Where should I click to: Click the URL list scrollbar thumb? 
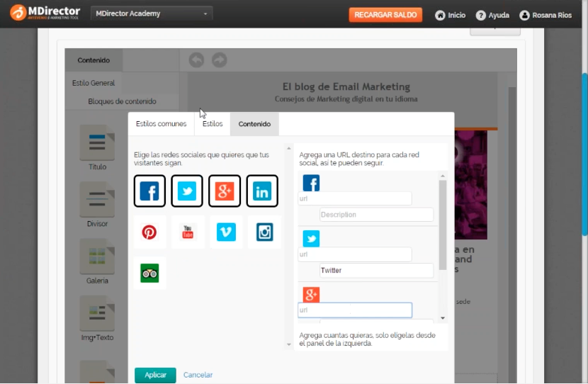coord(443,225)
